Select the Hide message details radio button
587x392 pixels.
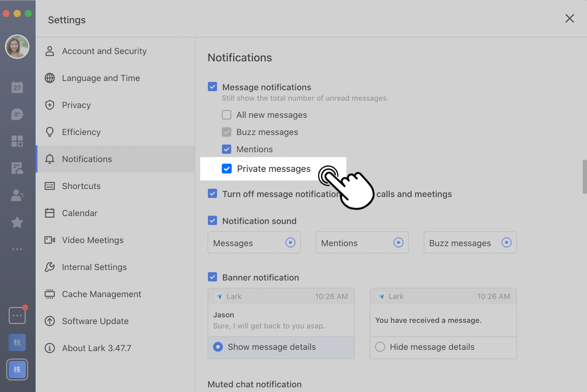(x=380, y=347)
